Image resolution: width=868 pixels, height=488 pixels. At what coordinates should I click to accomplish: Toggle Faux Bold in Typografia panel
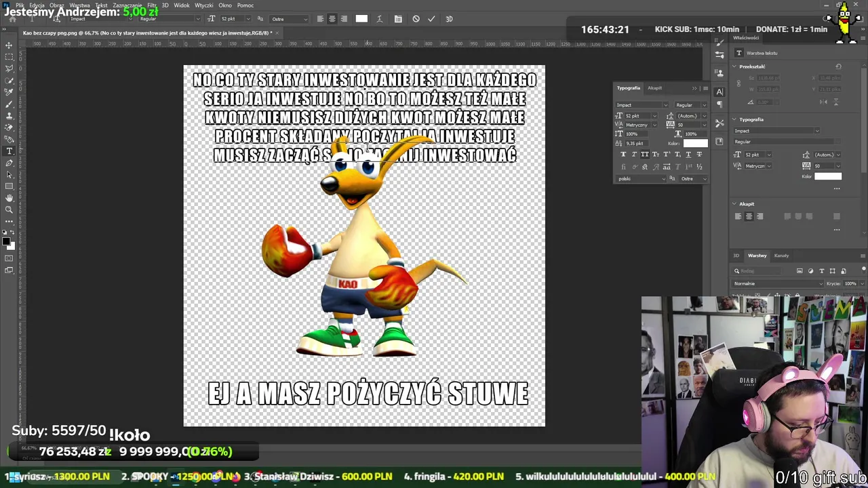(x=623, y=155)
